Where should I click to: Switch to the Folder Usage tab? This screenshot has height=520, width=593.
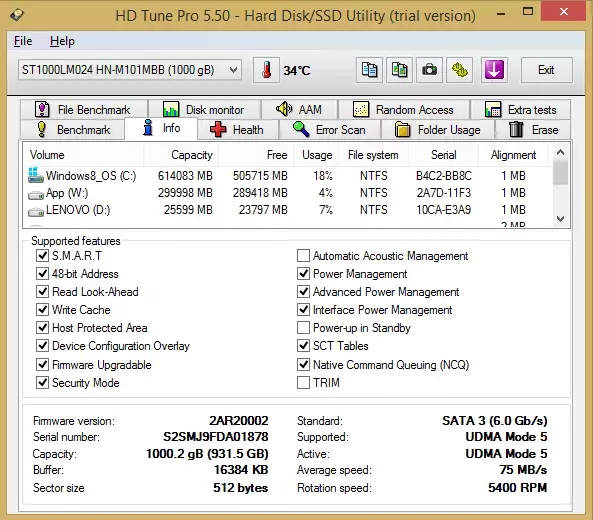tap(438, 130)
